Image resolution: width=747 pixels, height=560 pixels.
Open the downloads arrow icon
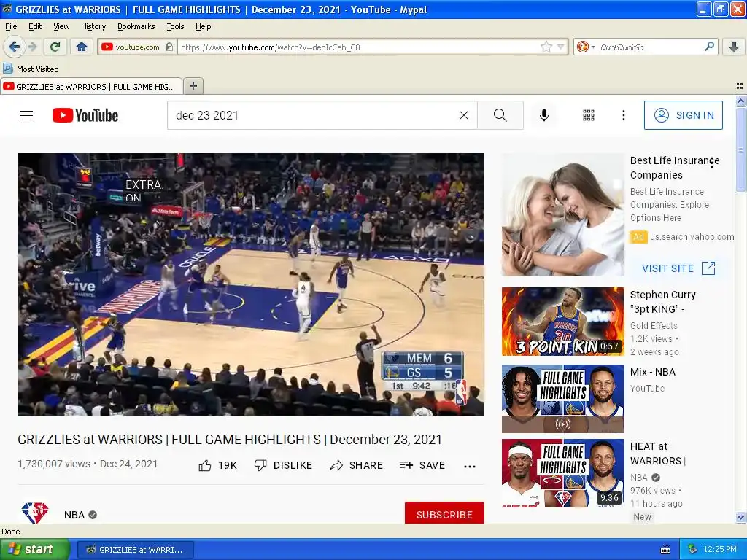point(734,47)
